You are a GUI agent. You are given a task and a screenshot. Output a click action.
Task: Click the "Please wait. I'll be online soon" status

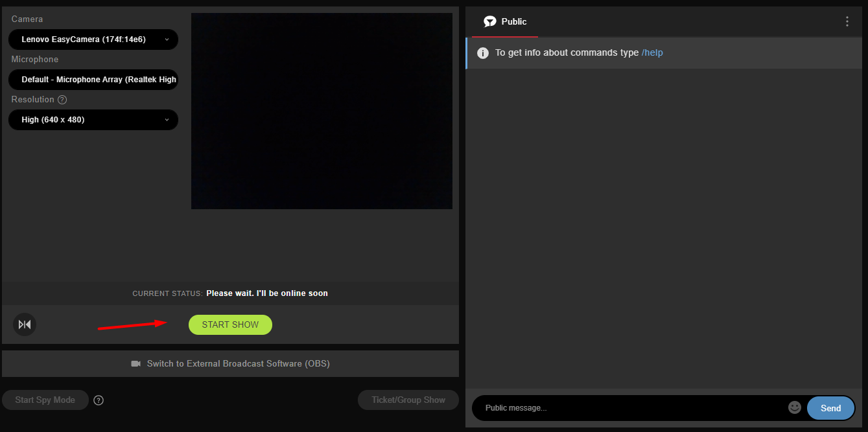pos(267,293)
